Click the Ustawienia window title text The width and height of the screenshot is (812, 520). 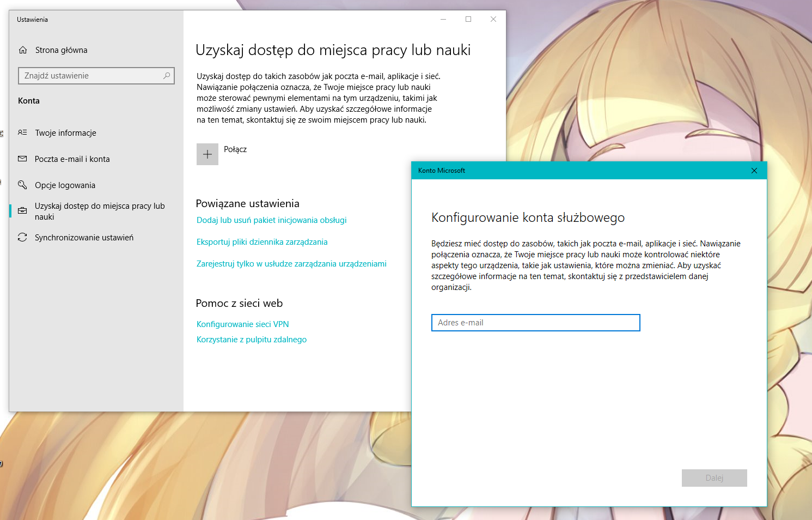tap(32, 20)
